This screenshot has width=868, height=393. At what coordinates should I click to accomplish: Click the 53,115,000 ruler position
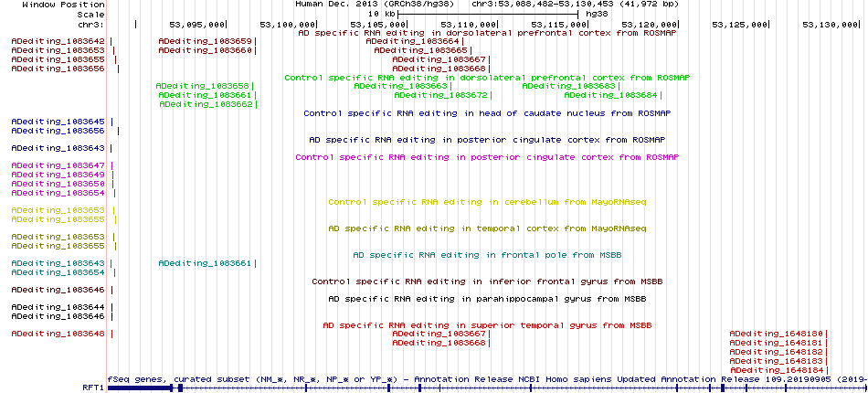click(558, 25)
